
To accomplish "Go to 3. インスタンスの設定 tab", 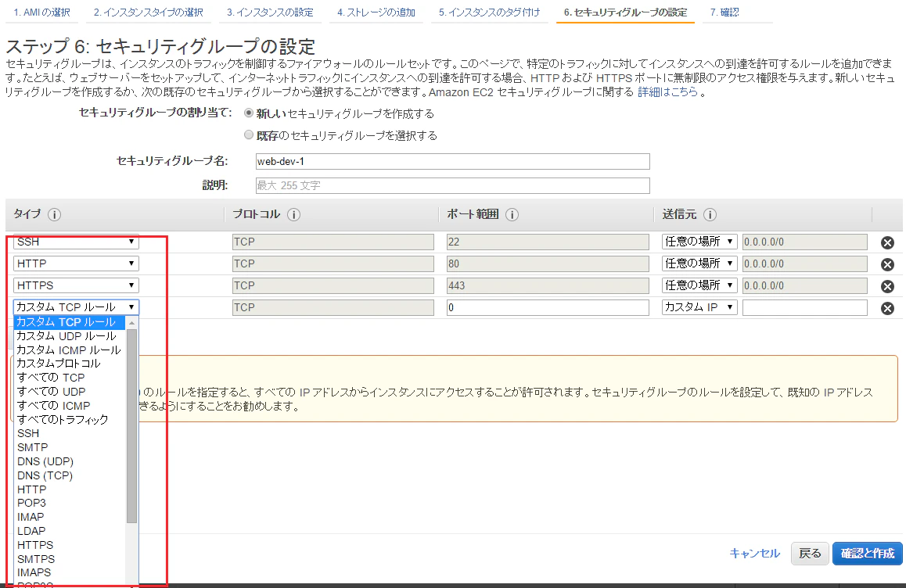I will pyautogui.click(x=270, y=13).
